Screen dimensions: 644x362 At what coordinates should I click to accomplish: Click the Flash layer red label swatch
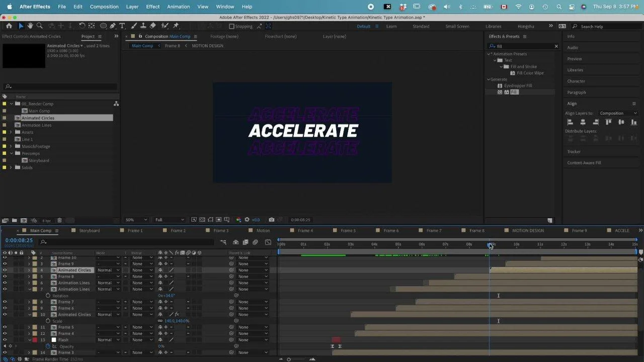click(35, 340)
